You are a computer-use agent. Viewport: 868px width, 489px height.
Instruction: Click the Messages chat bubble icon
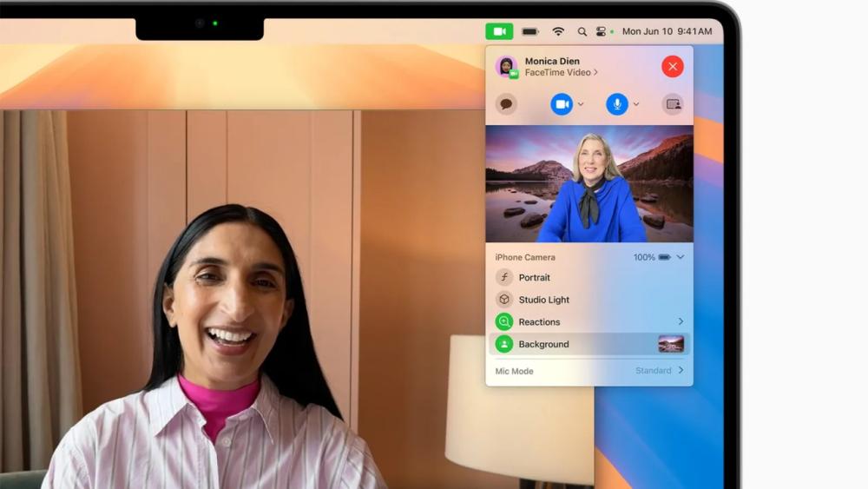pyautogui.click(x=506, y=104)
